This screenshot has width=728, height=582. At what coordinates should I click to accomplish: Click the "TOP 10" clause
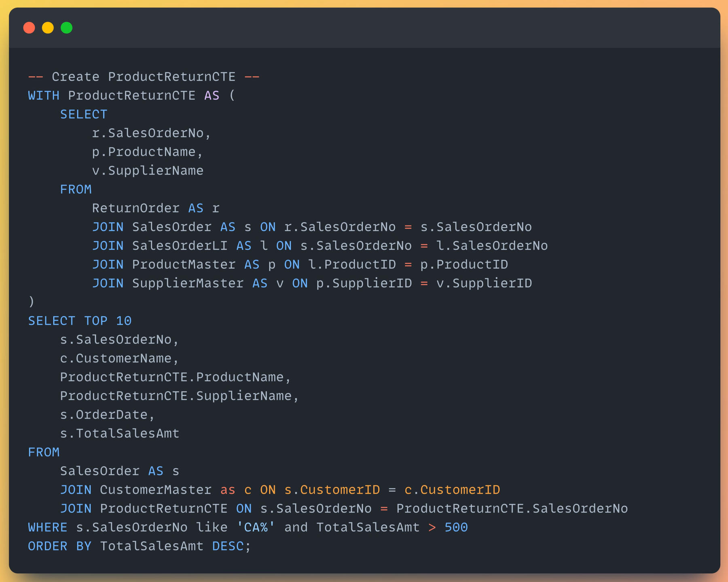108,321
